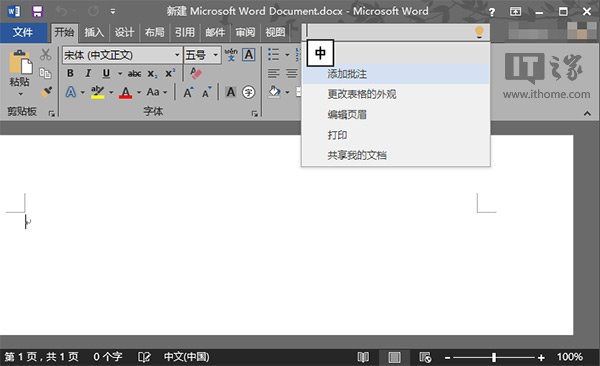600x366 pixels.
Task: Open the 文件 menu button
Action: pyautogui.click(x=23, y=32)
